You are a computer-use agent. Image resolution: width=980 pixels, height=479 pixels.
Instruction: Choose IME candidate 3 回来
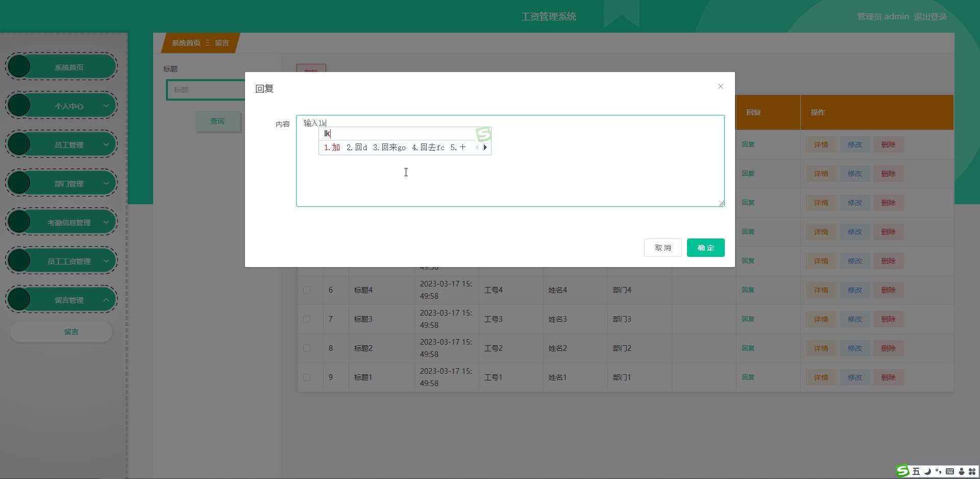point(389,148)
